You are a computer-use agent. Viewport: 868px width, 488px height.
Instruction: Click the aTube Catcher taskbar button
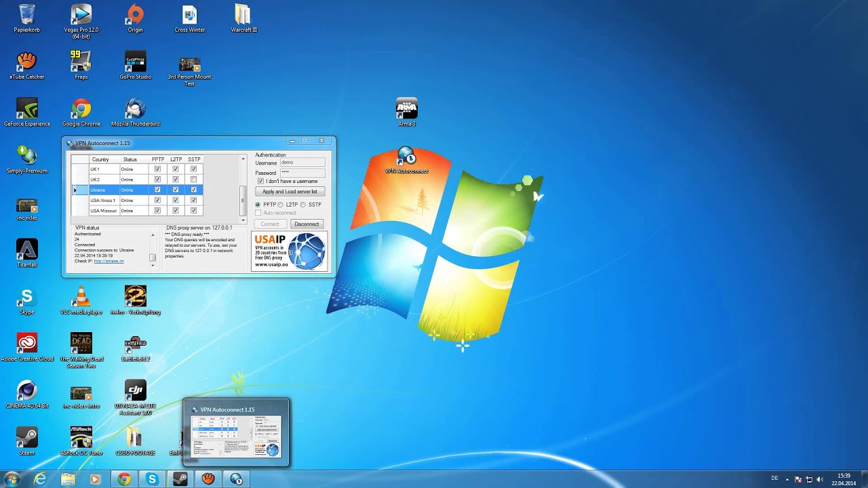click(x=208, y=479)
